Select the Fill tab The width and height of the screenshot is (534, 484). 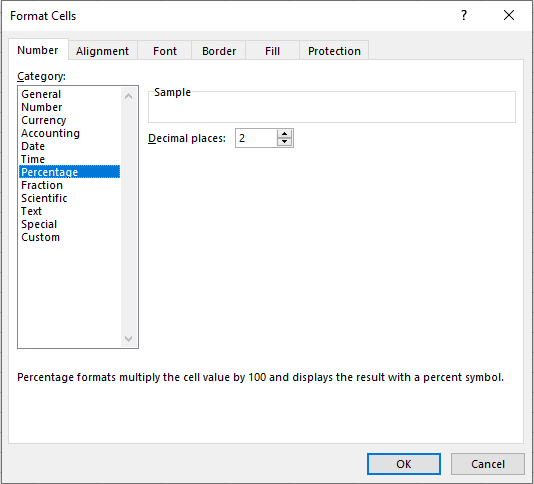pos(272,51)
